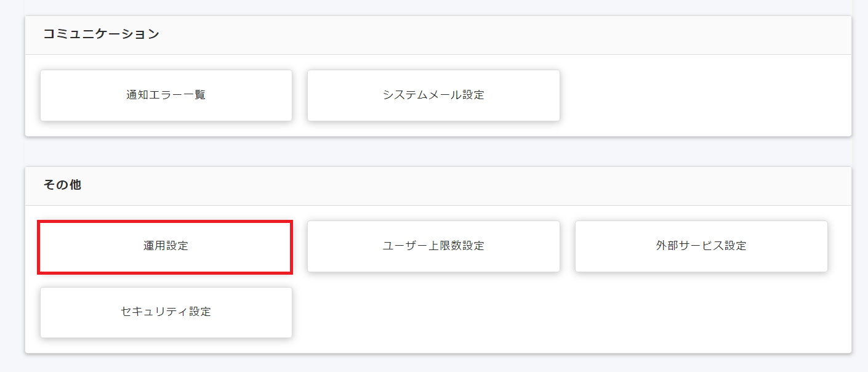Enter the security settings card

[x=166, y=312]
